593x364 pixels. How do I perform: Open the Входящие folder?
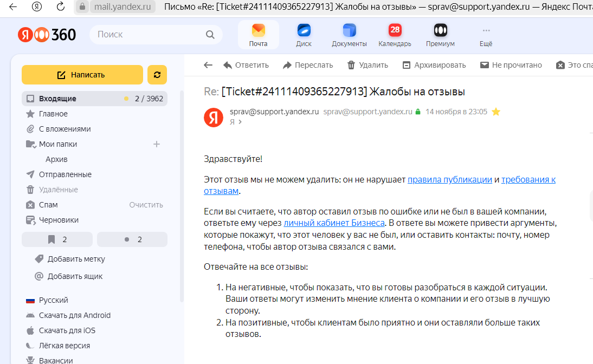pyautogui.click(x=94, y=99)
